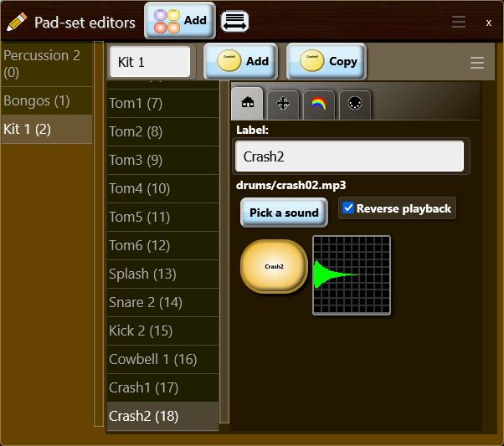Click the pad-set Add button with colored pads
This screenshot has height=446, width=504.
(x=180, y=21)
